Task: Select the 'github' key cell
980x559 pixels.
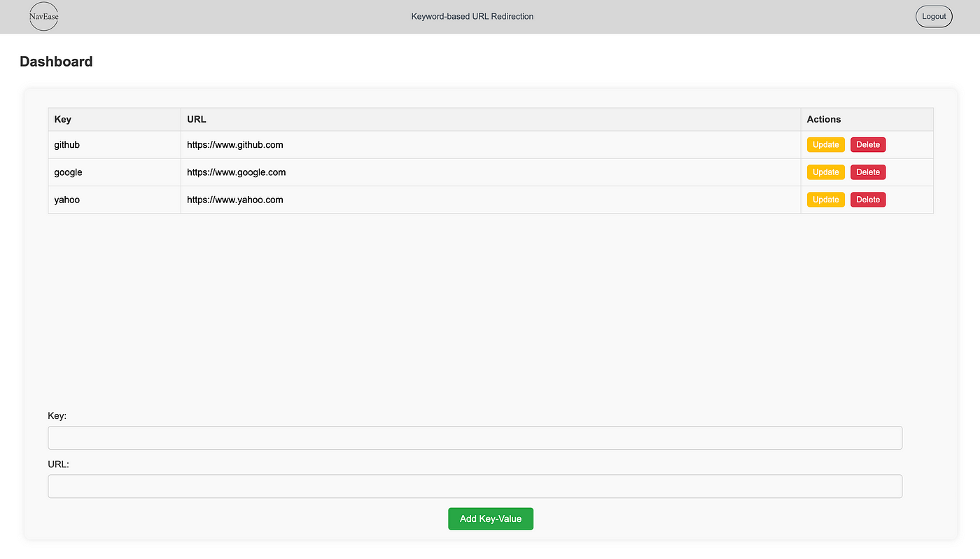Action: [x=114, y=145]
